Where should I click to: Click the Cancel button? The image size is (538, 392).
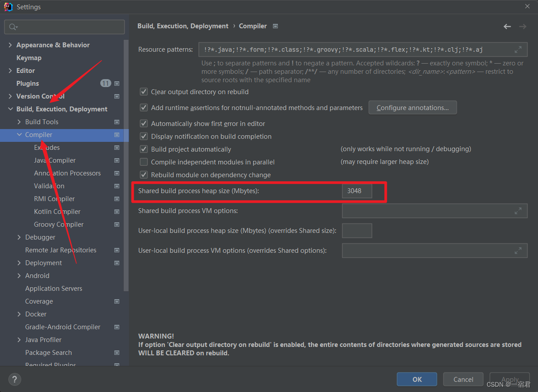[x=463, y=379]
